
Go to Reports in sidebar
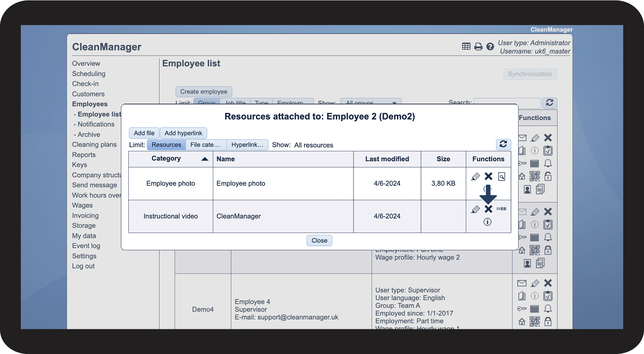pos(84,155)
